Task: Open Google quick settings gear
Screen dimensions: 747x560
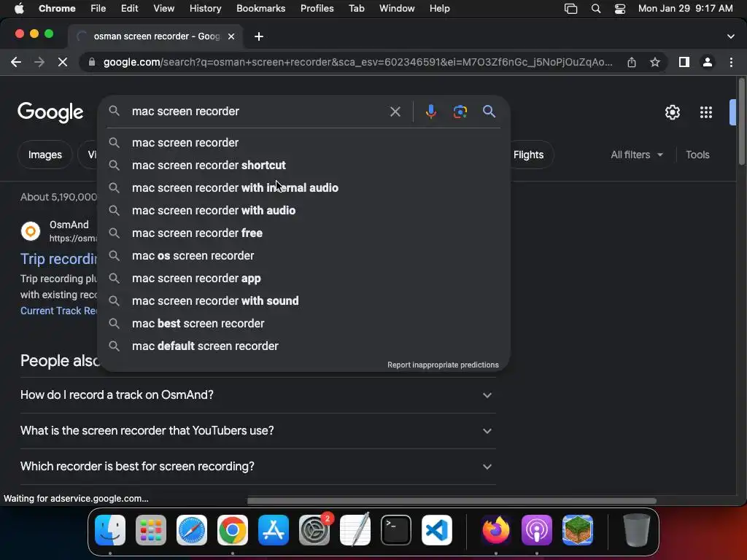Action: coord(672,112)
